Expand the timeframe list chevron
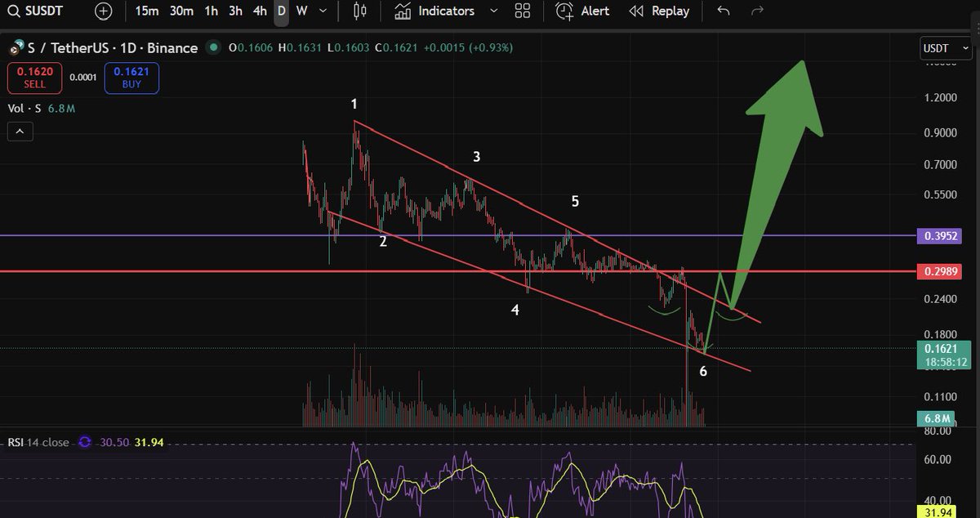 tap(323, 11)
